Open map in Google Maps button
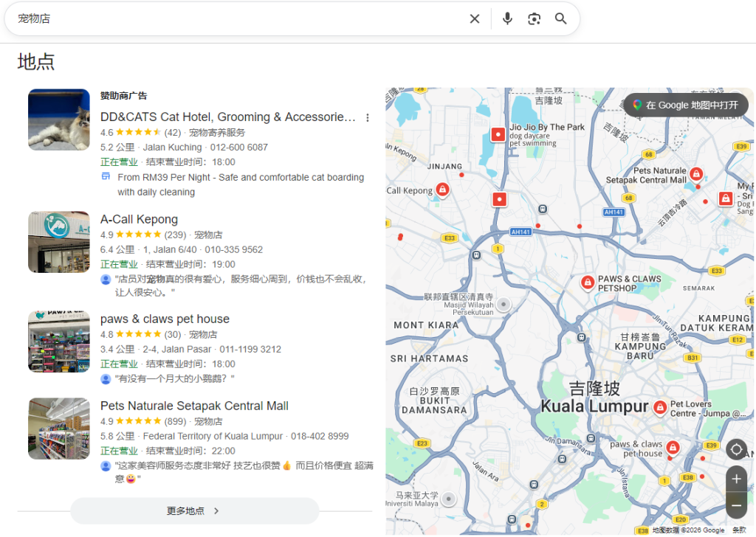 point(686,105)
